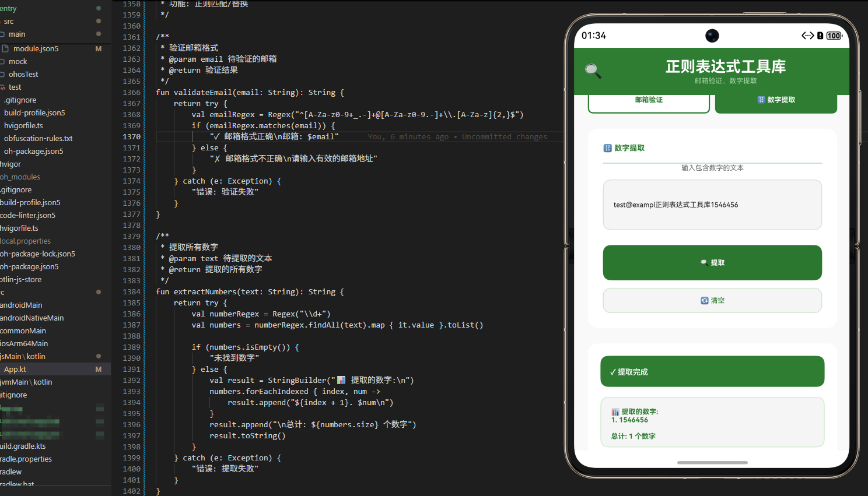The image size is (868, 496).
Task: Expand the jvmMain\kotlin folder
Action: pyautogui.click(x=26, y=382)
